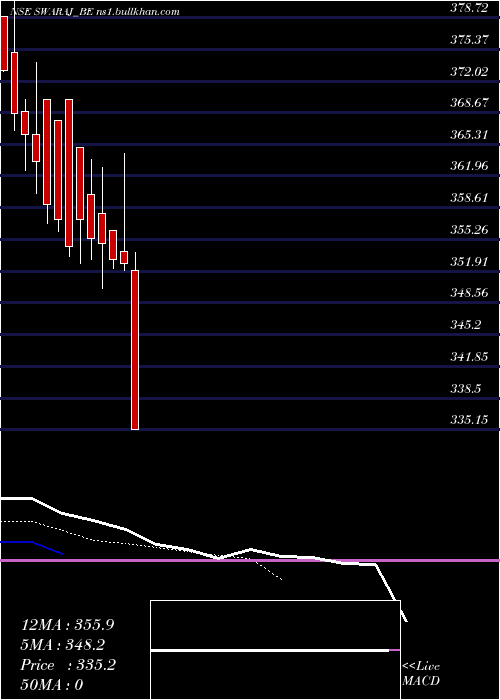
Task: Select the 341.85 price axis label
Action: 469,357
